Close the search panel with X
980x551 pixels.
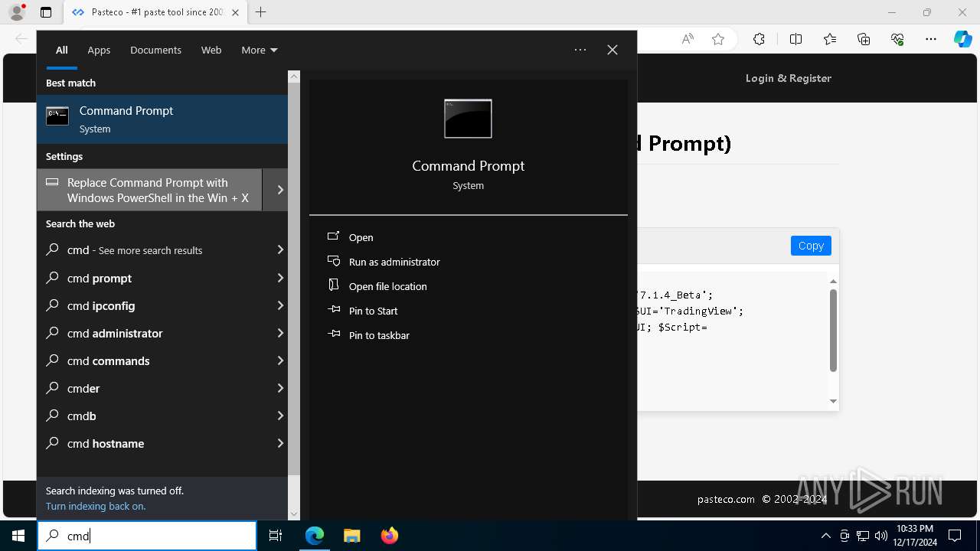[612, 50]
